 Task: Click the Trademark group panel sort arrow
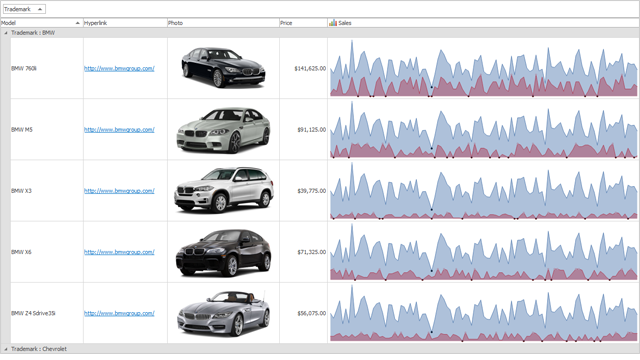click(x=40, y=9)
